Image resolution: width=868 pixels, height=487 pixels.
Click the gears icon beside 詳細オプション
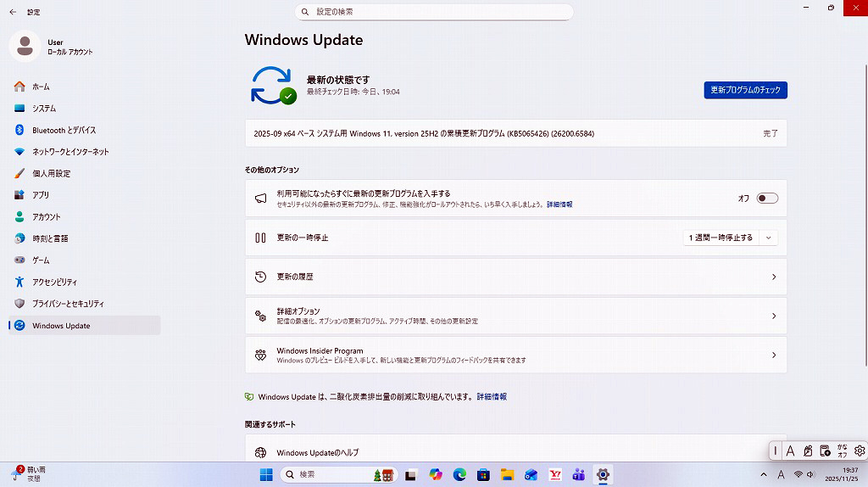point(261,316)
